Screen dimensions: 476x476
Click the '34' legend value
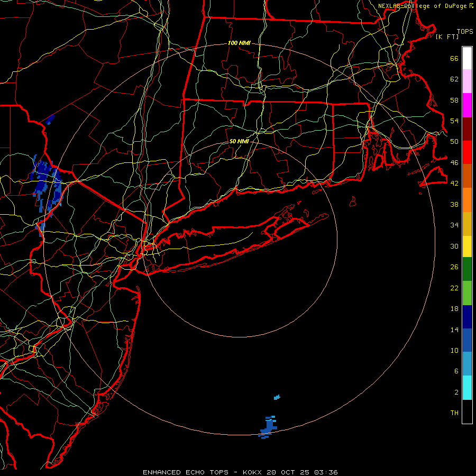(x=454, y=225)
